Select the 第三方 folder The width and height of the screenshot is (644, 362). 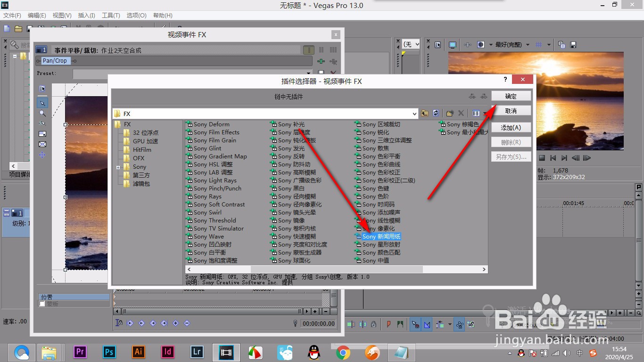coord(137,175)
